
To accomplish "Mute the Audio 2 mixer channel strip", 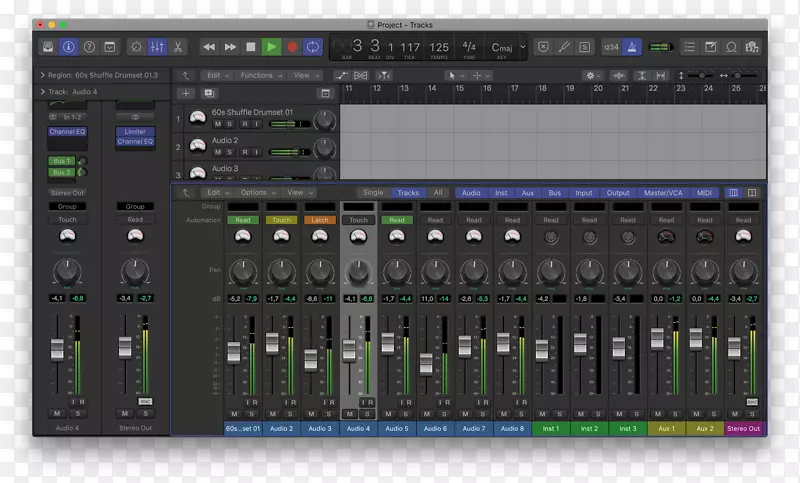I will (273, 413).
